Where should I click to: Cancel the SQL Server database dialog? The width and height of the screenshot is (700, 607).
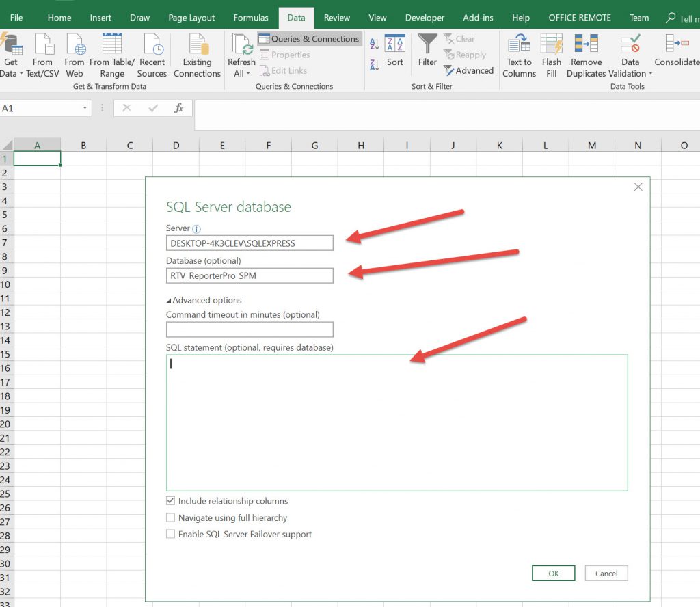pyautogui.click(x=606, y=574)
